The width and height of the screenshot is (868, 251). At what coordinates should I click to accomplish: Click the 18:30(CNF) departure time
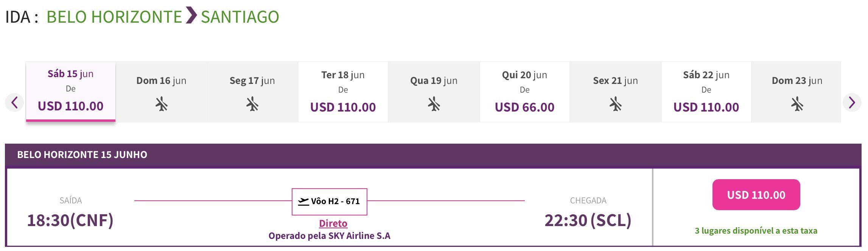[70, 220]
